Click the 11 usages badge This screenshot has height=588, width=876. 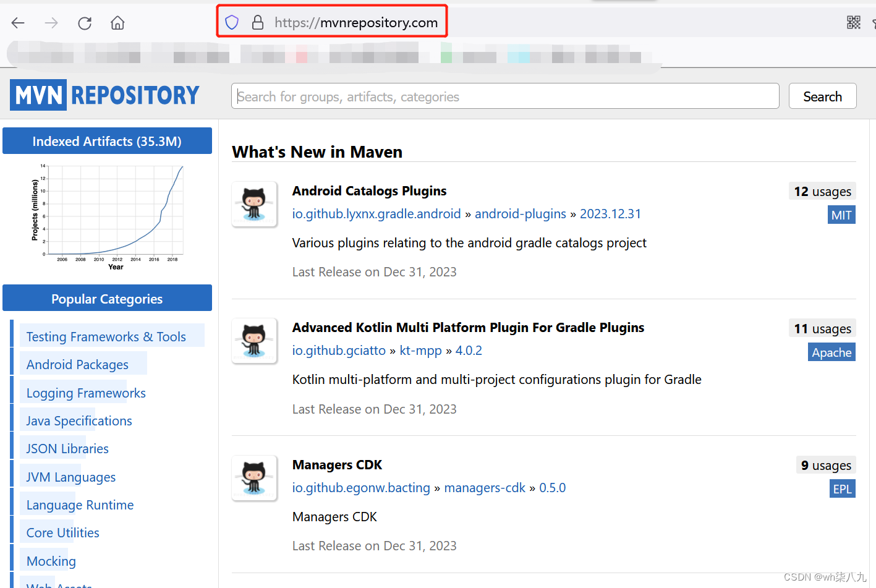click(822, 328)
